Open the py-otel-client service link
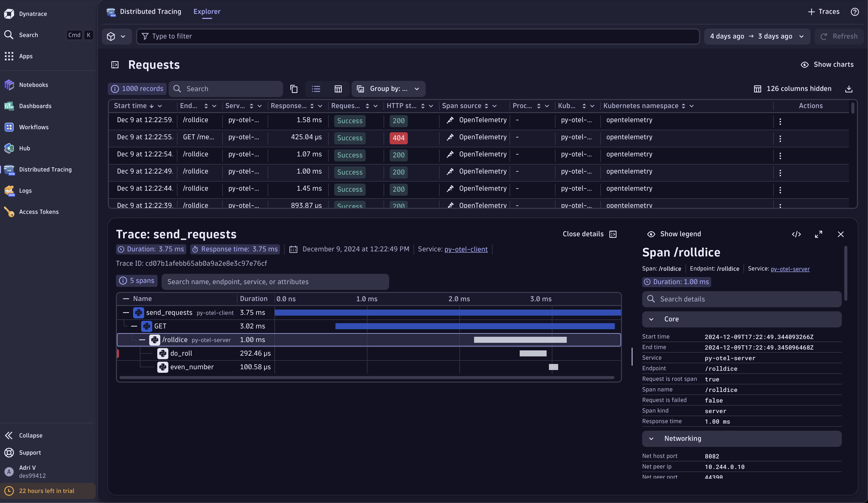Viewport: 868px width, 503px height. 466,249
